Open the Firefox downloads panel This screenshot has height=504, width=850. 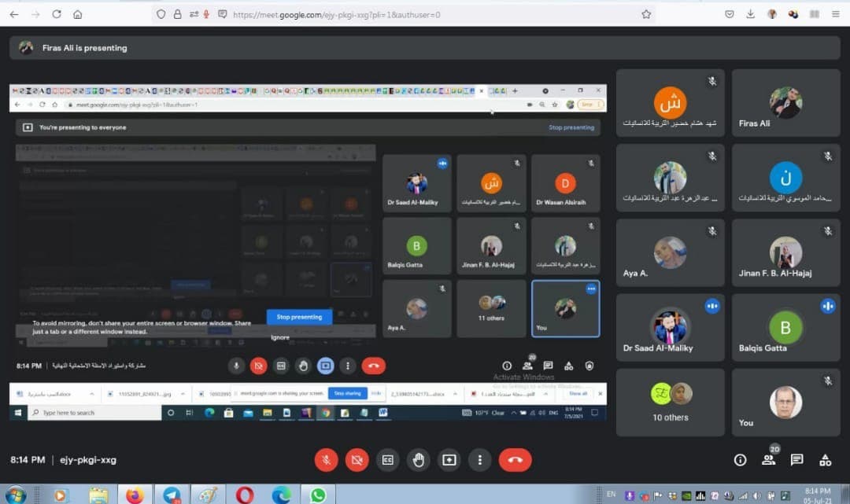click(x=751, y=14)
